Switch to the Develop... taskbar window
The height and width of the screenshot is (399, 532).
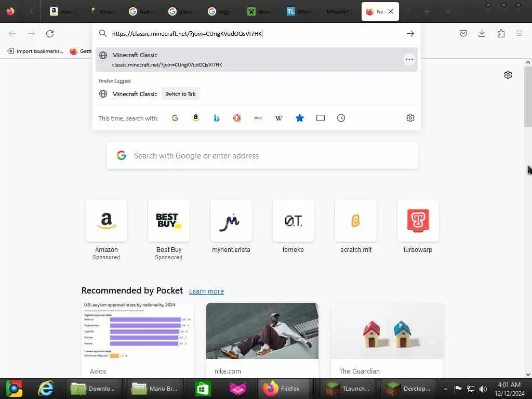(x=409, y=389)
